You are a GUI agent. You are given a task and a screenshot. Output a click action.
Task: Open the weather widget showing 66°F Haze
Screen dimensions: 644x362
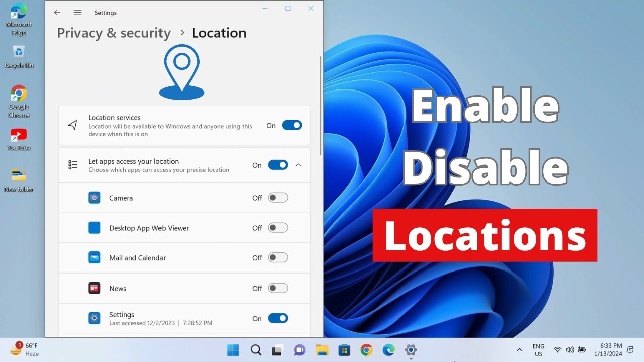click(24, 350)
